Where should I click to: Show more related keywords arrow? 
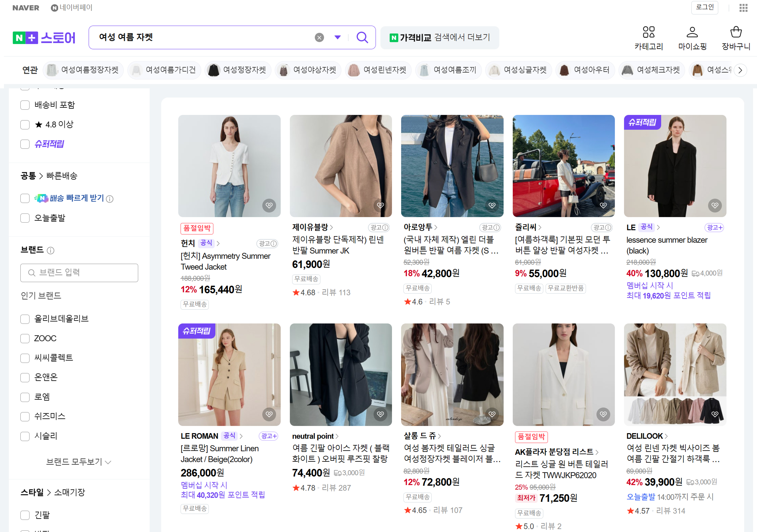740,70
